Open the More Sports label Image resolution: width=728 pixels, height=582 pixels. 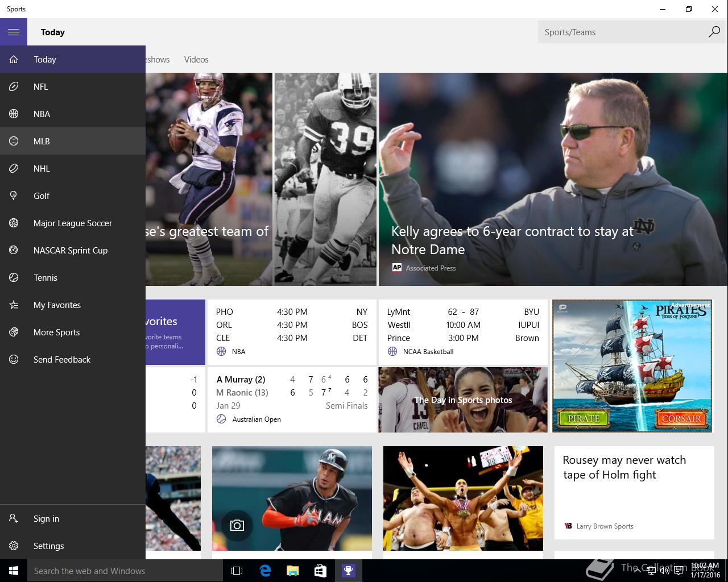coord(56,332)
